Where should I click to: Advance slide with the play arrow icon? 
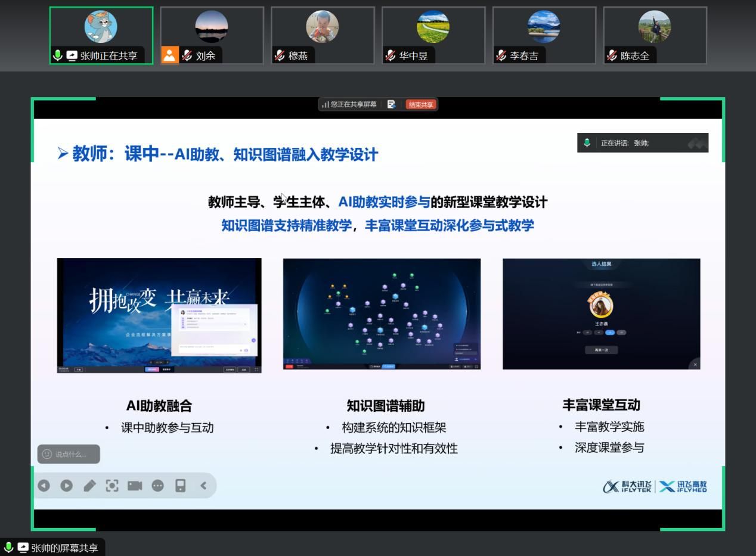coord(66,486)
